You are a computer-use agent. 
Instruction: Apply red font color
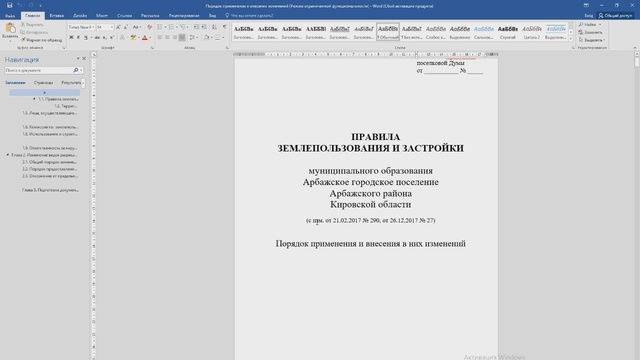[x=144, y=38]
